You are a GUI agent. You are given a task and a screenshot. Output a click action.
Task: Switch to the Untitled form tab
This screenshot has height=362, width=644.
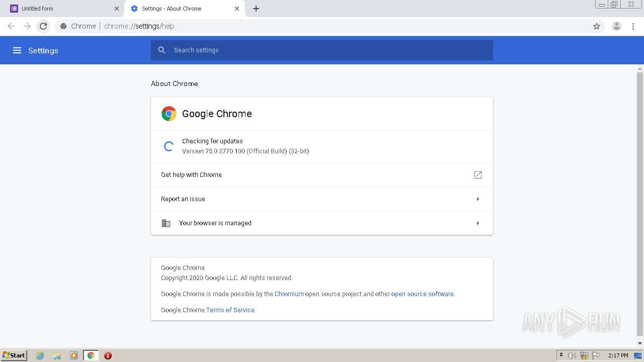click(62, 9)
